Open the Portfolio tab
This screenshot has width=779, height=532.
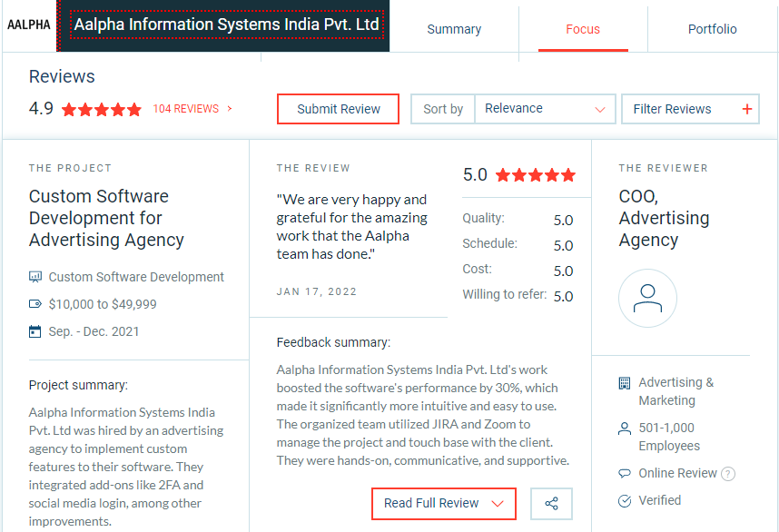712,29
